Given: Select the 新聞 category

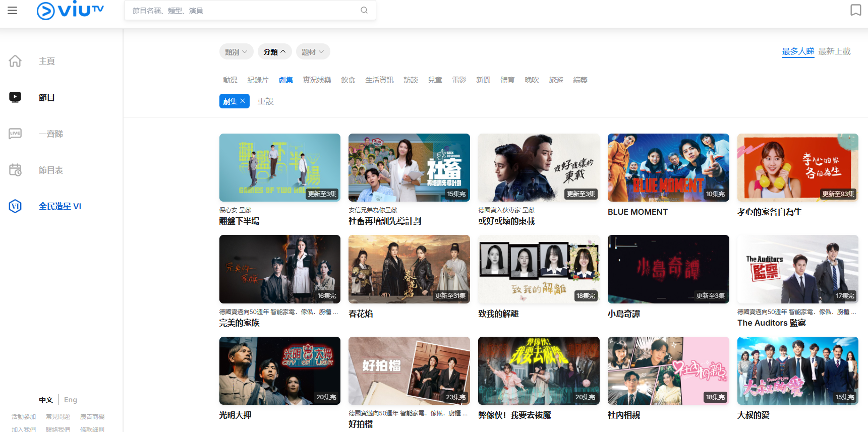Looking at the screenshot, I should point(483,80).
